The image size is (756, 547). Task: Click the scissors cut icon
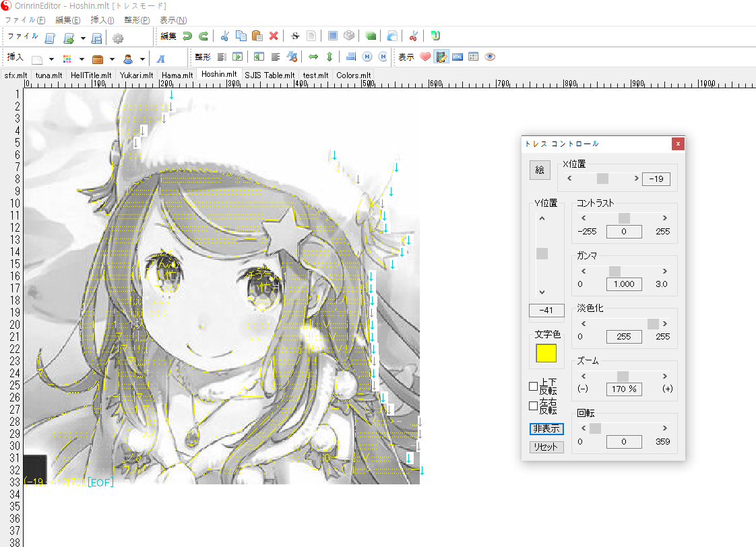(x=225, y=36)
